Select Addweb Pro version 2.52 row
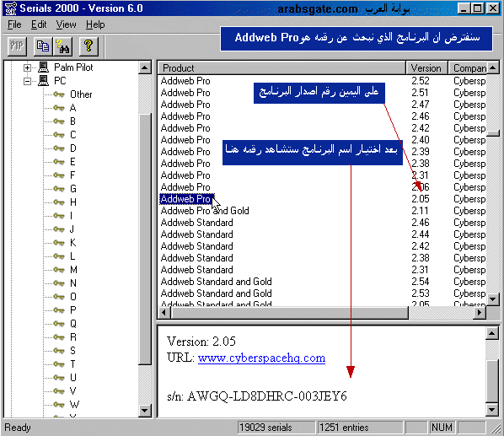Screen dimensions: 504x436 (323, 81)
